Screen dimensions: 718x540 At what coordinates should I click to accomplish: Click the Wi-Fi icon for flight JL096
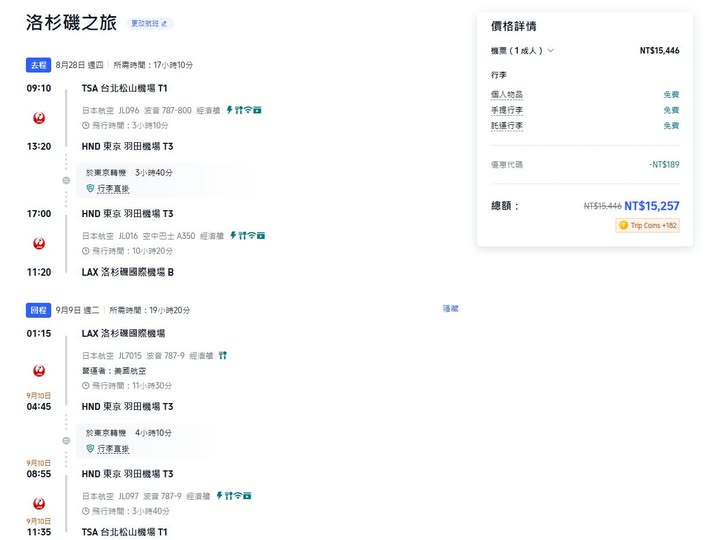[248, 109]
